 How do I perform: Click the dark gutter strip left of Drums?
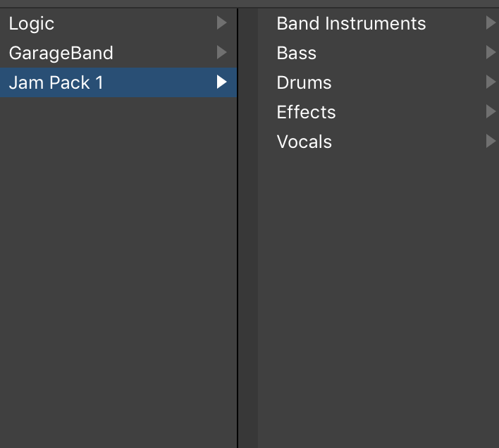tap(249, 82)
